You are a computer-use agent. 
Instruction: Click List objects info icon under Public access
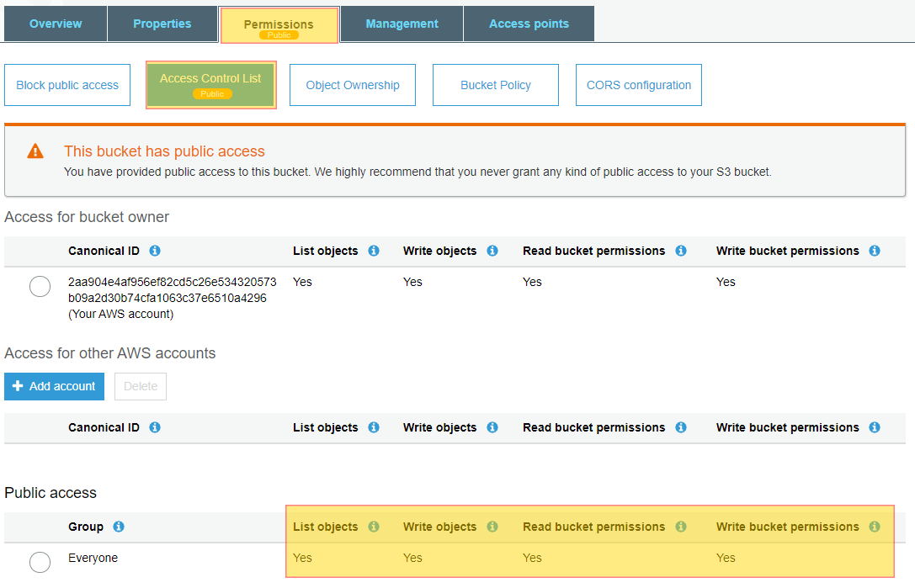pos(374,527)
